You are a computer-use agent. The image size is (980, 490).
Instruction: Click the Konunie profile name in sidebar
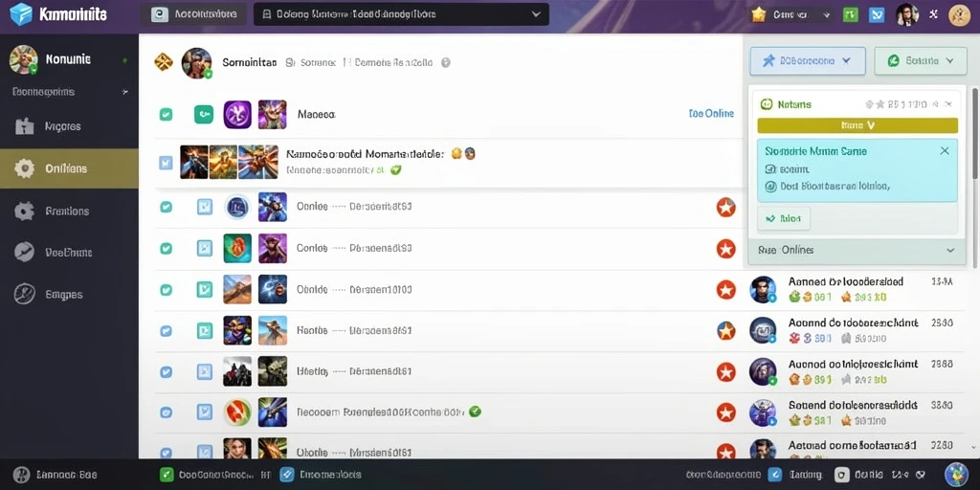tap(68, 59)
